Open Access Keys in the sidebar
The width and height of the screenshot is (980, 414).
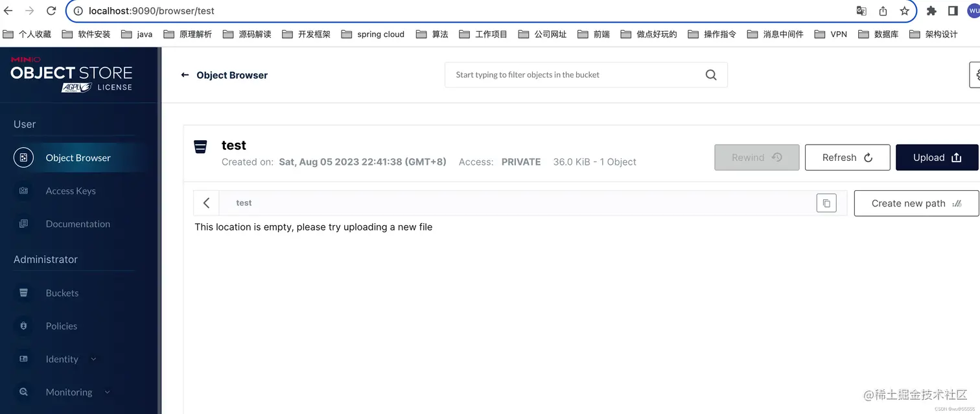[70, 191]
